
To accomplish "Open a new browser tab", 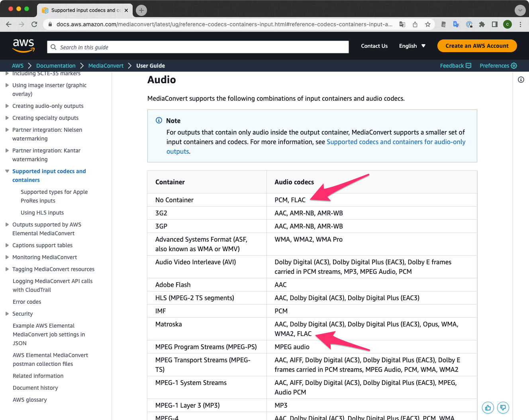I will coord(141,10).
